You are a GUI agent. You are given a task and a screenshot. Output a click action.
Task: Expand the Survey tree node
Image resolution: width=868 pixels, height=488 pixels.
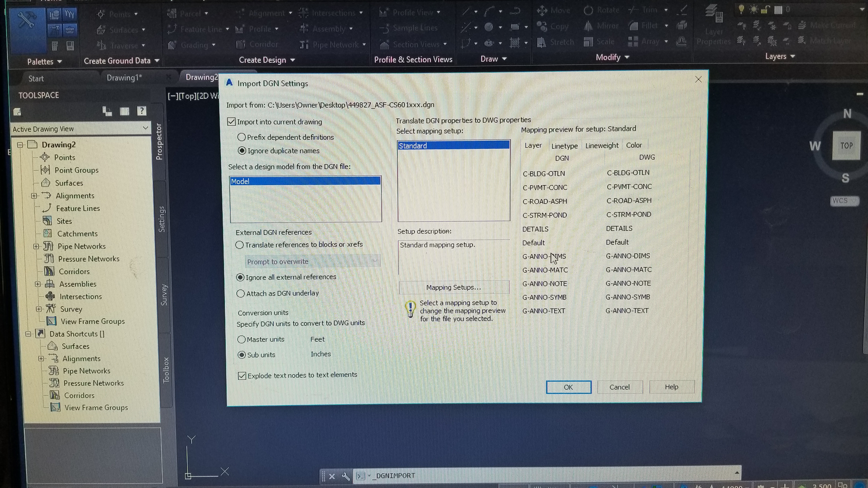coord(39,309)
